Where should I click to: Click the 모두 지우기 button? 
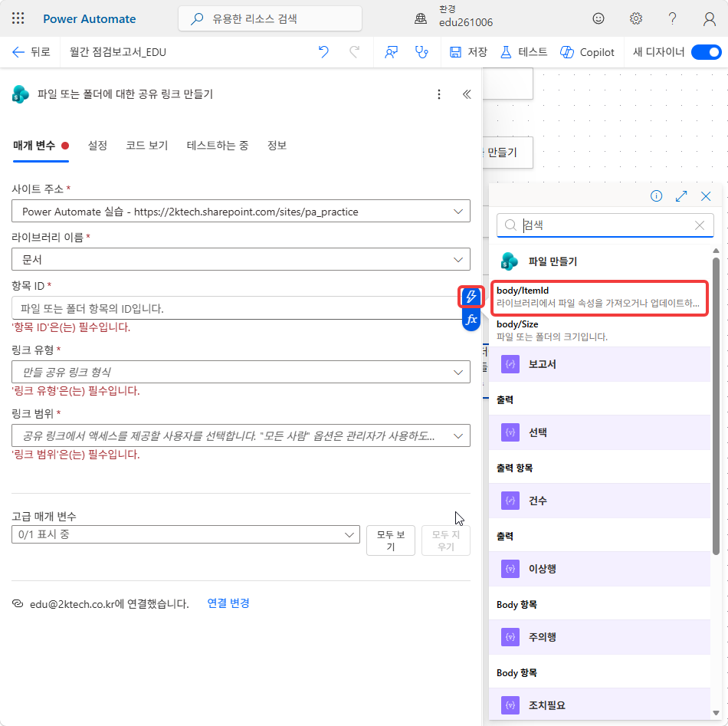point(446,540)
